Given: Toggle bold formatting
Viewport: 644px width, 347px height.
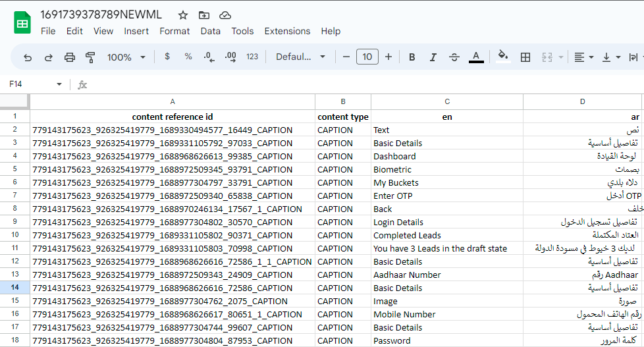Looking at the screenshot, I should pos(412,57).
